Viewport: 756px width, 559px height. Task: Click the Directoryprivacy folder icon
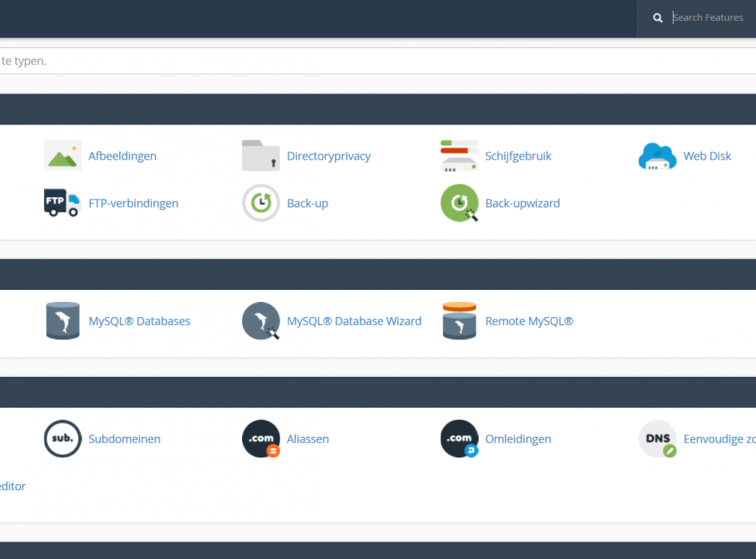(261, 156)
